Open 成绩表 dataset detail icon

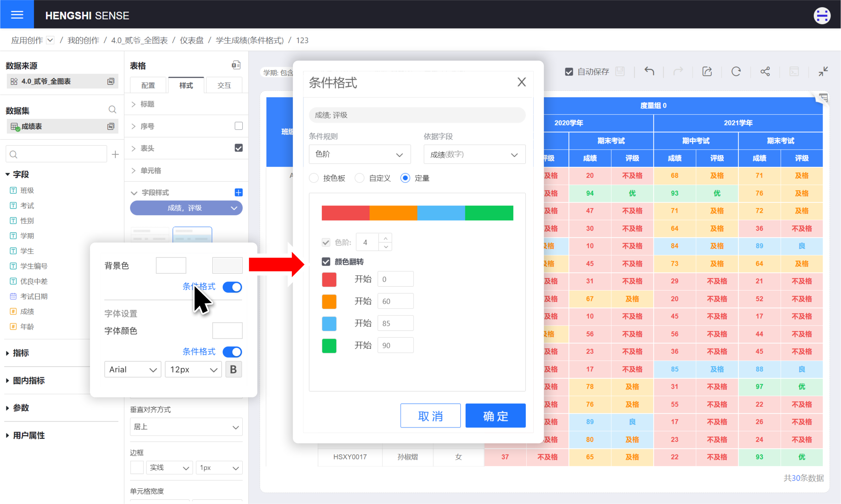(x=111, y=126)
